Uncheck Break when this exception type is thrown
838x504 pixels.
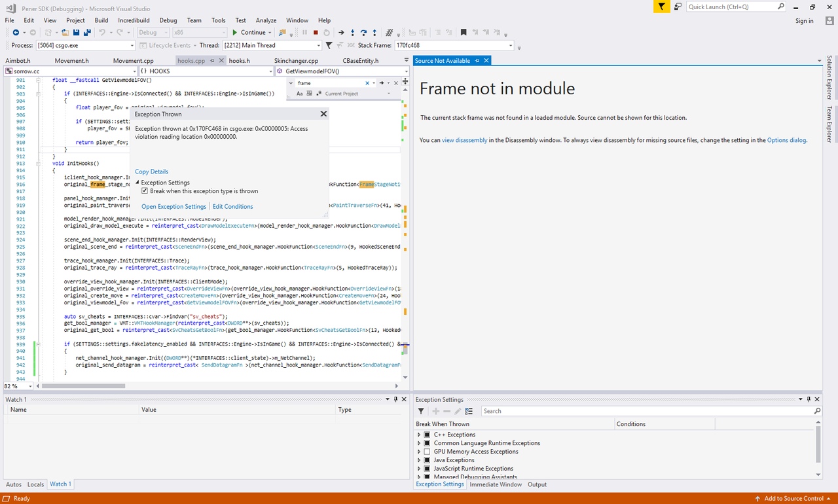145,191
